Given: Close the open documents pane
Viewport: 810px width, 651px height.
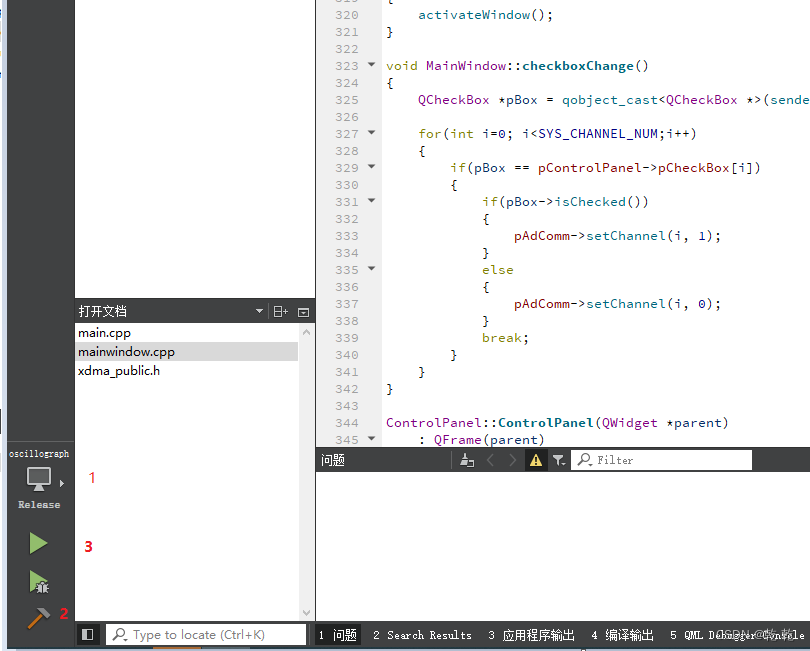Looking at the screenshot, I should pyautogui.click(x=304, y=312).
